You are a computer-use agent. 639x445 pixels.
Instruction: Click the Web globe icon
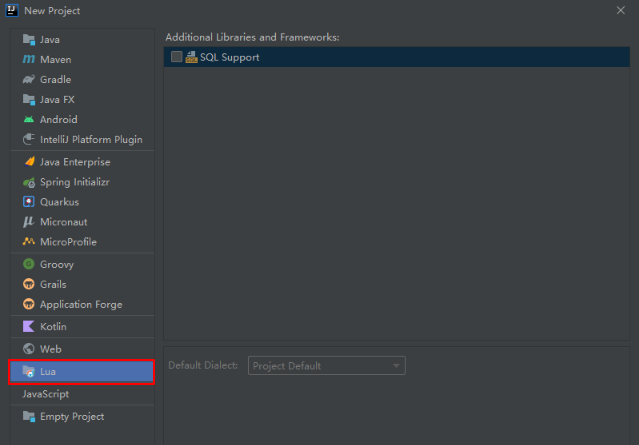tap(29, 349)
